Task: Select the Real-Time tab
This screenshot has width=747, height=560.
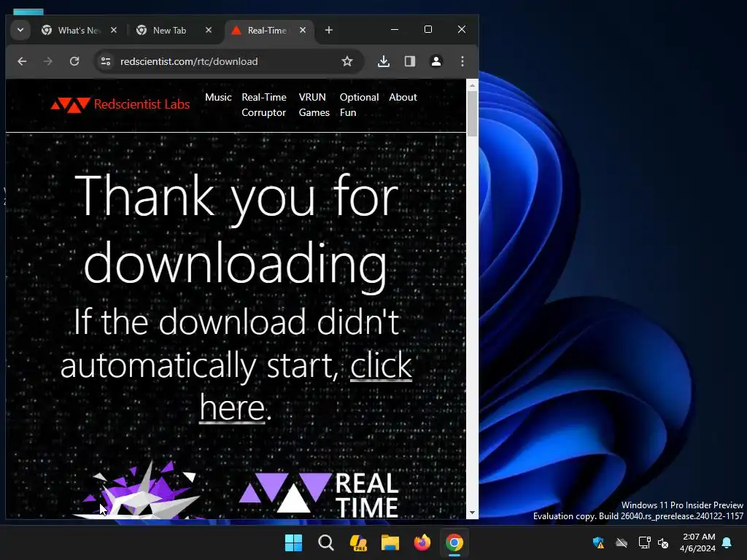Action: click(267, 31)
